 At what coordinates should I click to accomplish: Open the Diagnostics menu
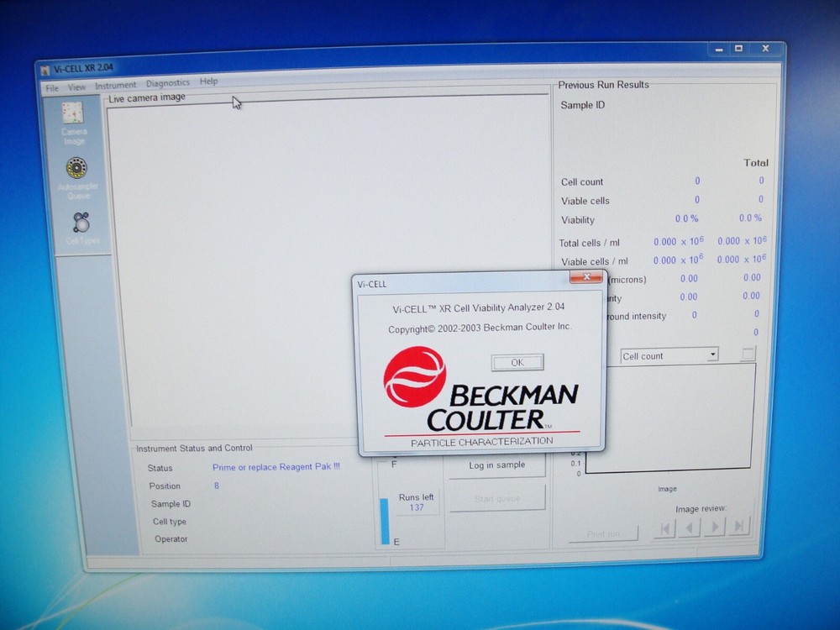pos(168,82)
